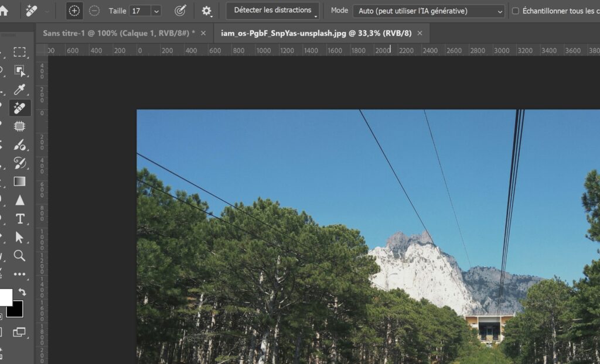Click the black background color swatch
The width and height of the screenshot is (600, 364).
point(15,309)
